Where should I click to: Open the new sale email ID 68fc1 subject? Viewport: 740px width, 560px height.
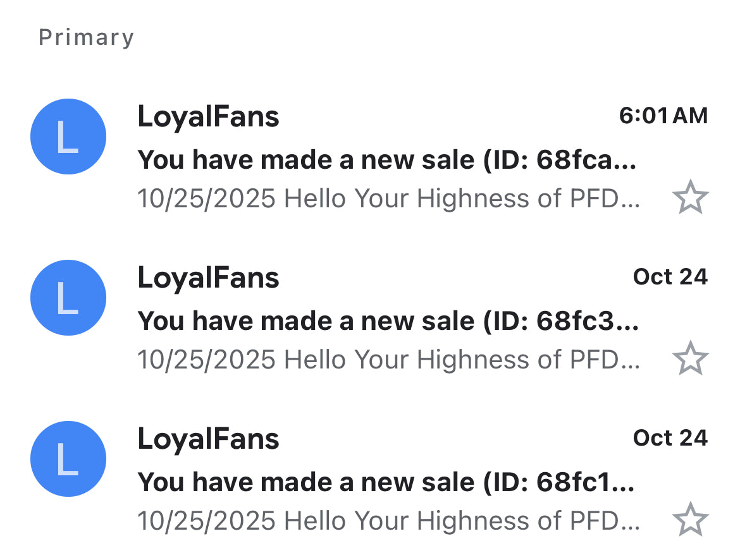[x=386, y=483]
